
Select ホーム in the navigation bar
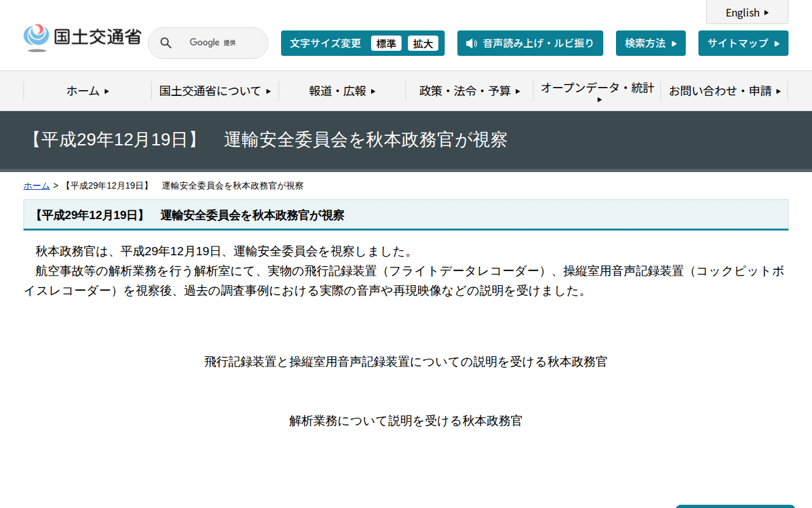pos(82,91)
